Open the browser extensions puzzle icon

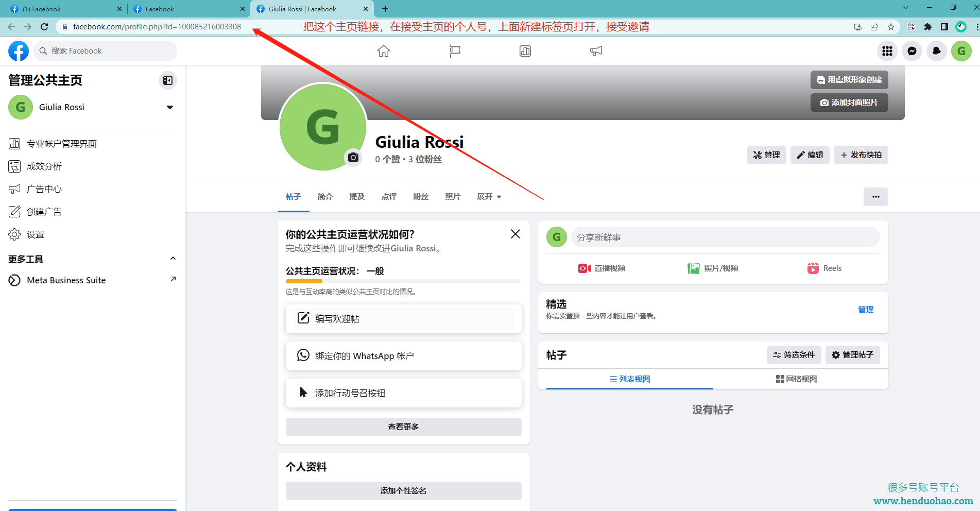928,27
